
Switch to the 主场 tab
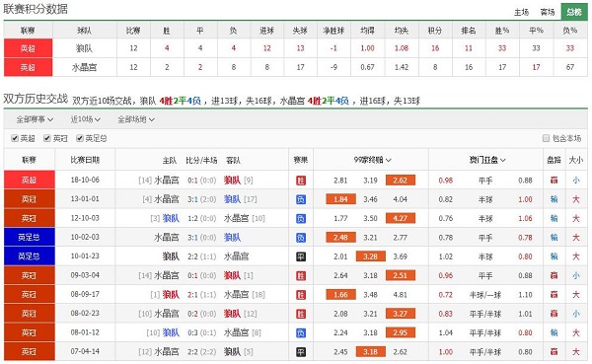coord(521,12)
